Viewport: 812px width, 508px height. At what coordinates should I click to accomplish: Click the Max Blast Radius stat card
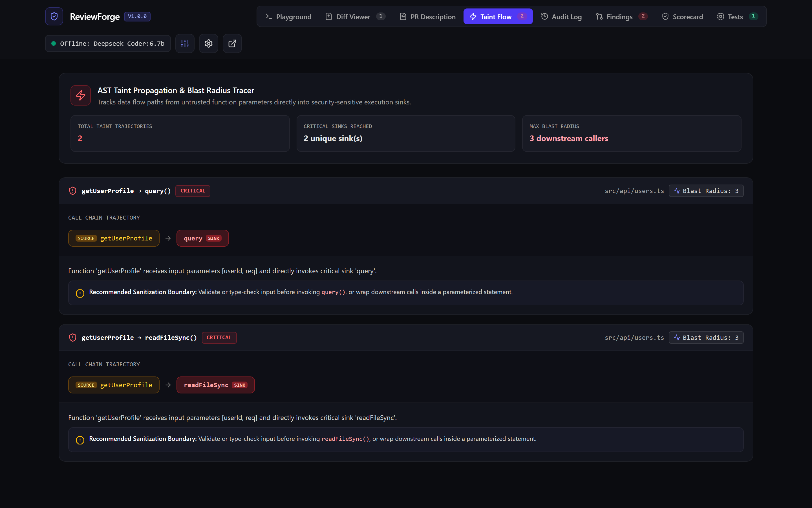pyautogui.click(x=632, y=133)
